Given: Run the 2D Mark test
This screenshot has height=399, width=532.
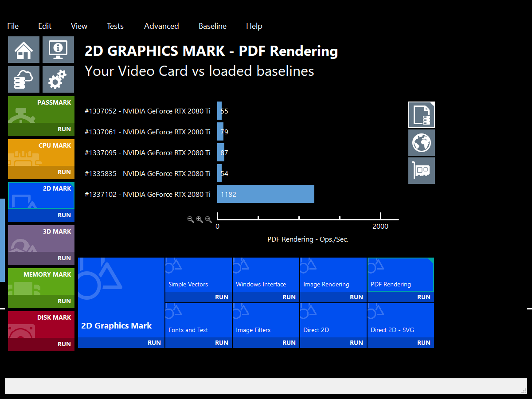Looking at the screenshot, I should [x=41, y=215].
